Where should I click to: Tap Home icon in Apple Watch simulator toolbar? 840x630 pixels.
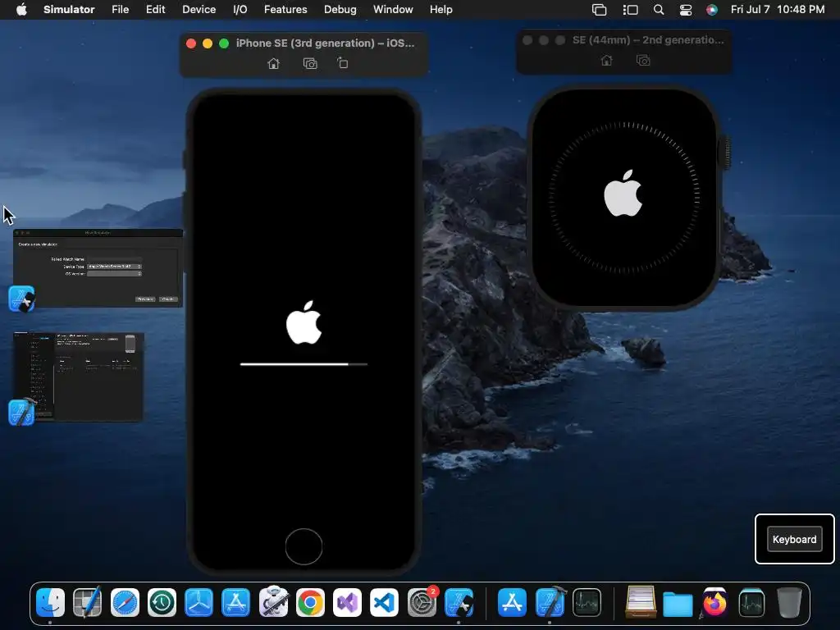click(606, 61)
